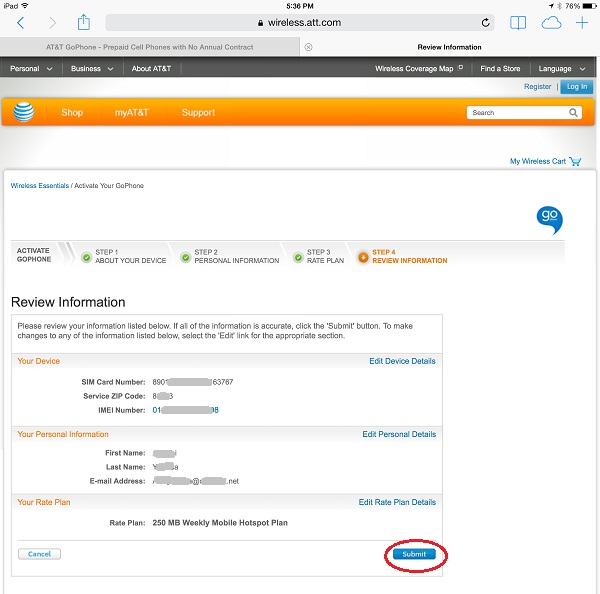Click the Log In button

pyautogui.click(x=577, y=86)
